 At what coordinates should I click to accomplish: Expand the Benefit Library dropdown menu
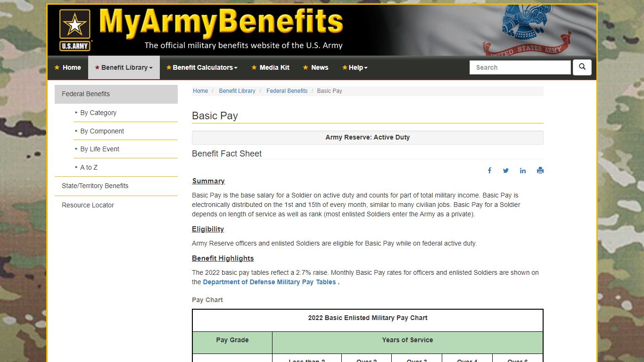[124, 67]
